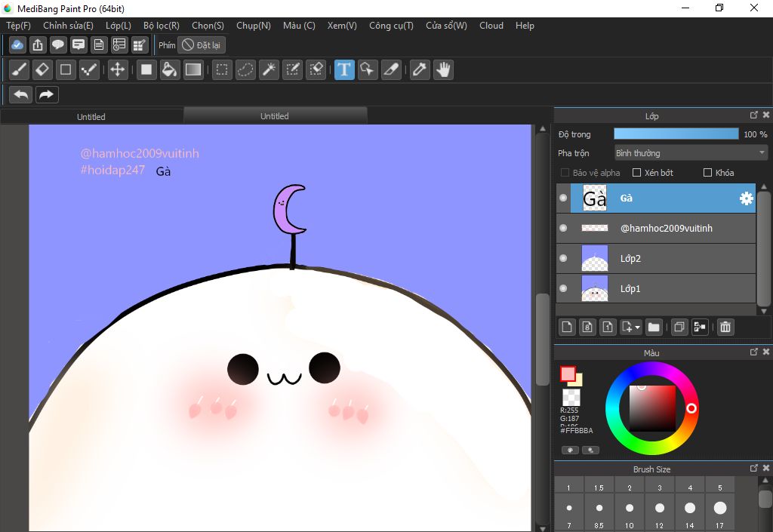Hide the Lớp2 layer

pos(563,258)
